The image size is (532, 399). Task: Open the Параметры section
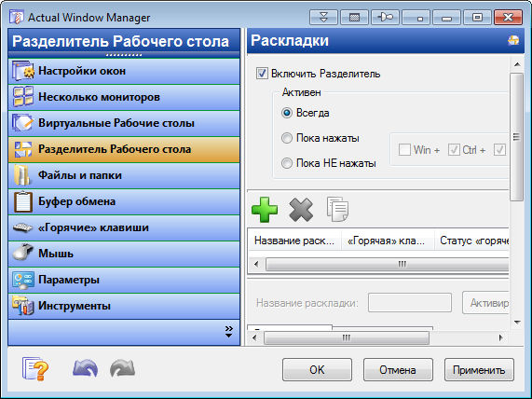pyautogui.click(x=124, y=281)
